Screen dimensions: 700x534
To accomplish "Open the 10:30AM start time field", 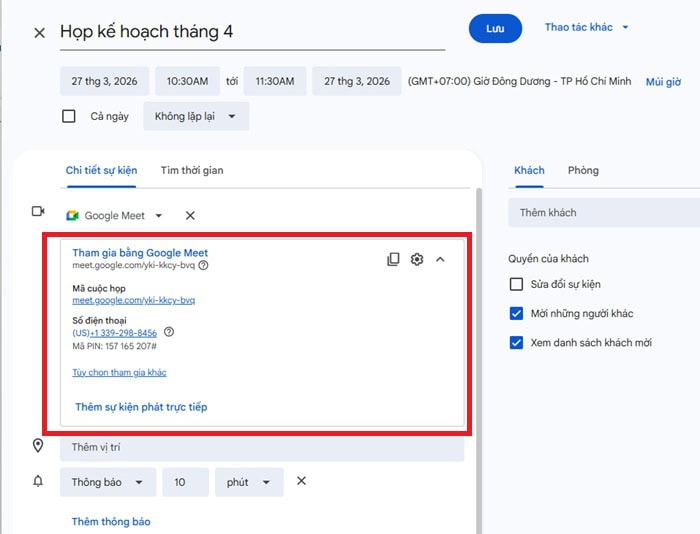I will 187,81.
